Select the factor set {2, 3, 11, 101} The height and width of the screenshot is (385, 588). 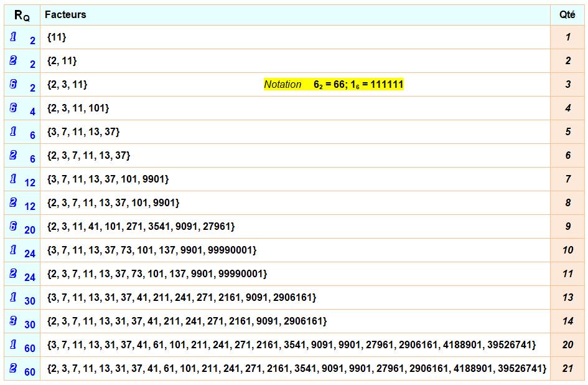pos(78,108)
